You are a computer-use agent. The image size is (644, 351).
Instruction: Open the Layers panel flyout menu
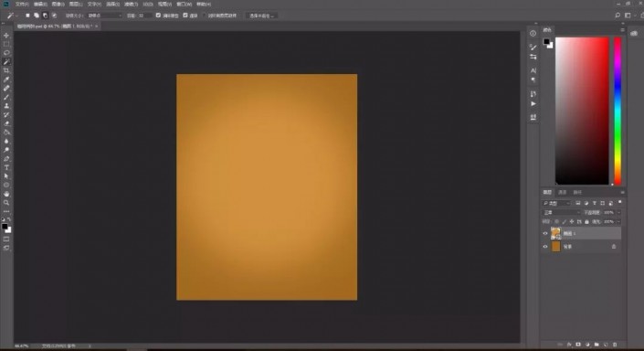coord(622,192)
